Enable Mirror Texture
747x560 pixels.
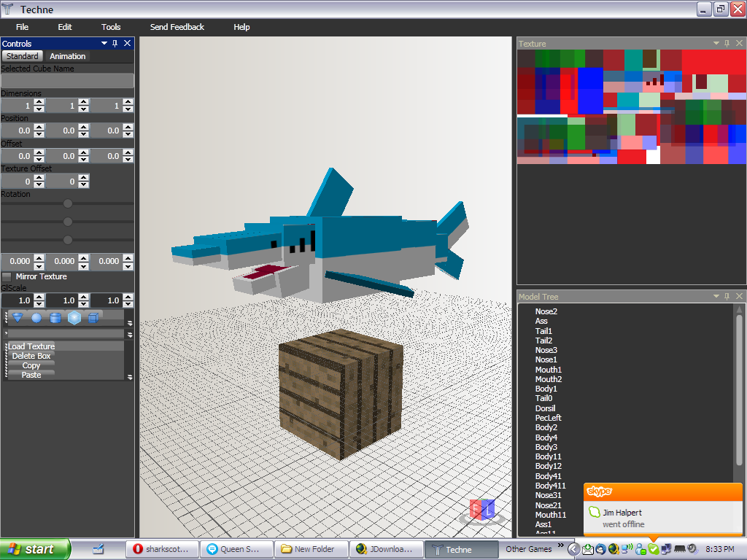coord(5,277)
